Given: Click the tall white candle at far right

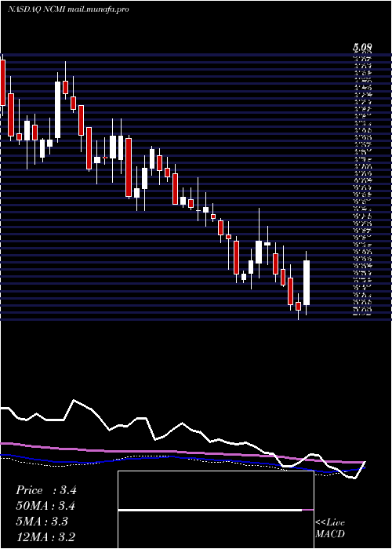Looking at the screenshot, I should coord(307,282).
